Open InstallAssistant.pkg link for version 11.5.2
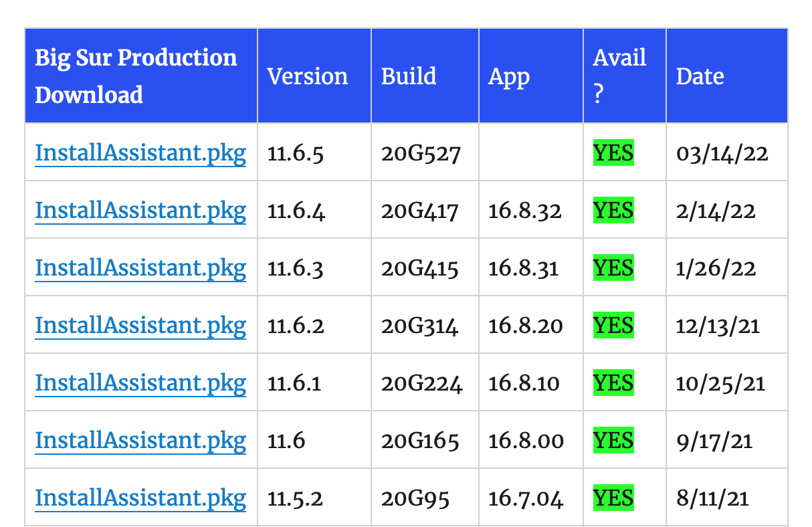 pos(140,498)
